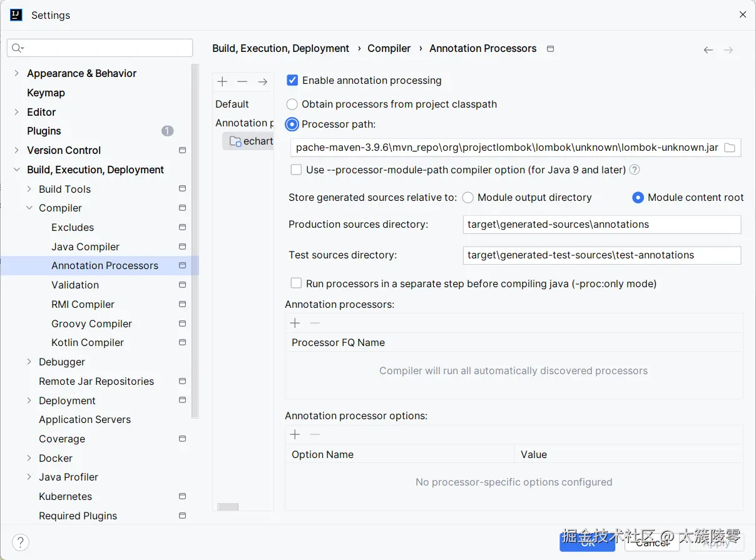The image size is (756, 560).
Task: Open Java Compiler settings page
Action: (85, 247)
